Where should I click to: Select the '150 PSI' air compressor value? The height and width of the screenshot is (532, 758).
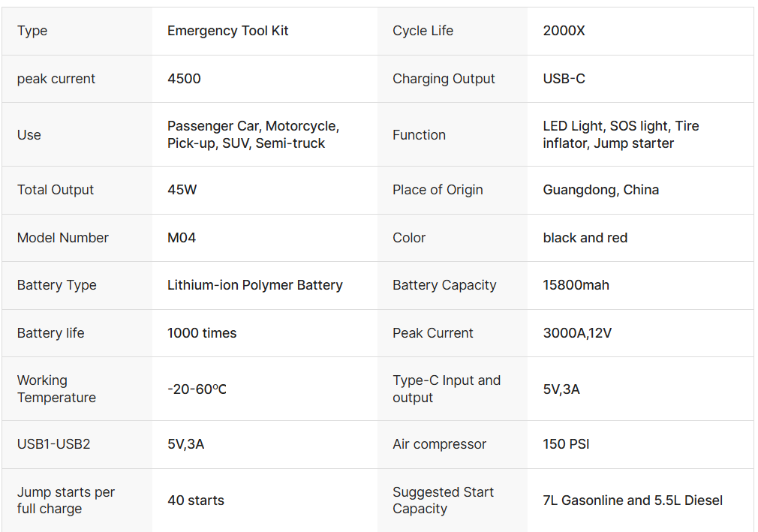566,444
